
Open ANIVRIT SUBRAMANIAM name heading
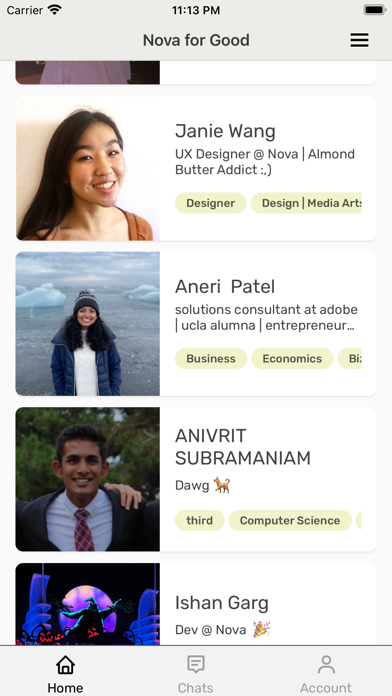(243, 447)
